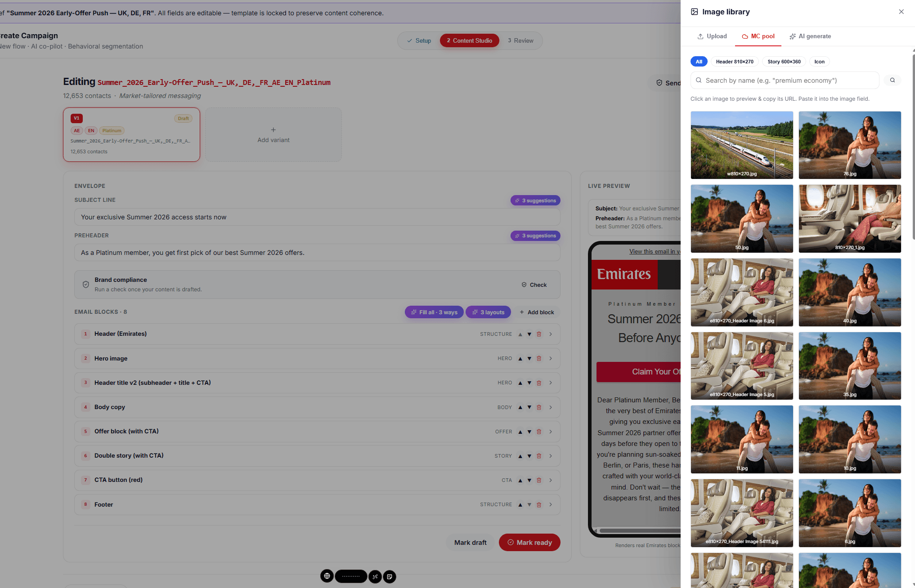Expand the Hero image block chevron
This screenshot has width=915, height=588.
click(551, 359)
